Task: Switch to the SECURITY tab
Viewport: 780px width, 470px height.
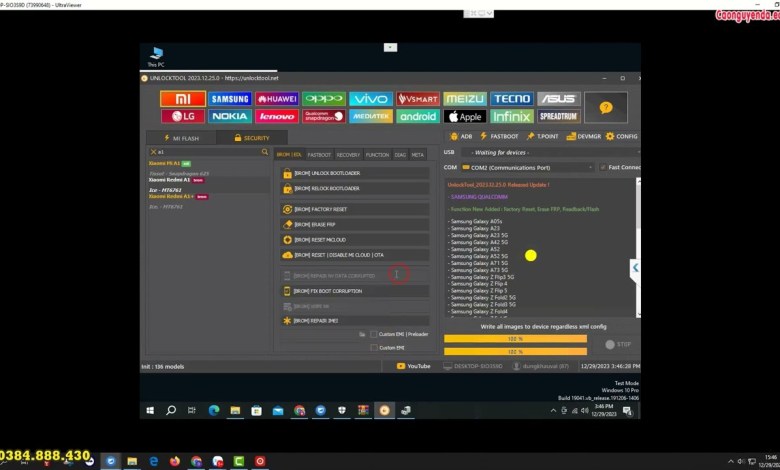Action: (252, 138)
